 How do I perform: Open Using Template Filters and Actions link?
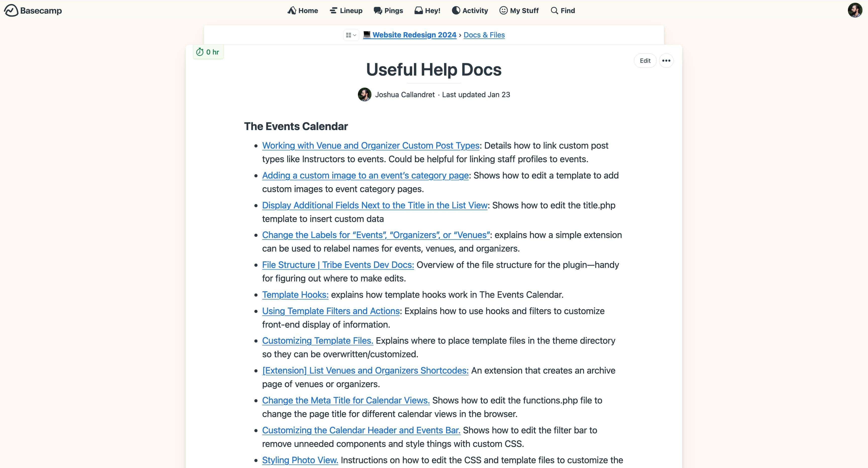tap(331, 311)
